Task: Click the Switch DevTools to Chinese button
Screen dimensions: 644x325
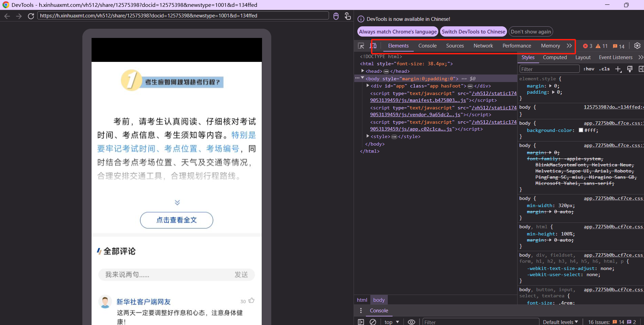Action: [x=473, y=31]
